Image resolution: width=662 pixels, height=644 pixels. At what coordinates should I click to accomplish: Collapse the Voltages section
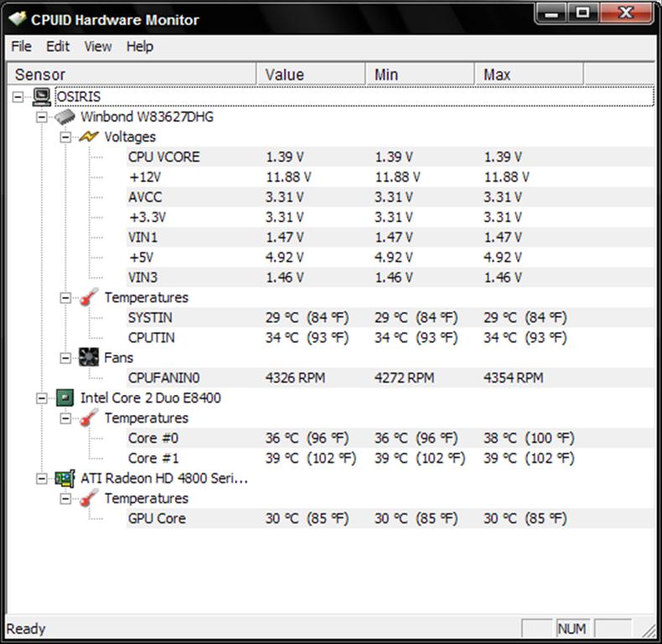tap(65, 137)
